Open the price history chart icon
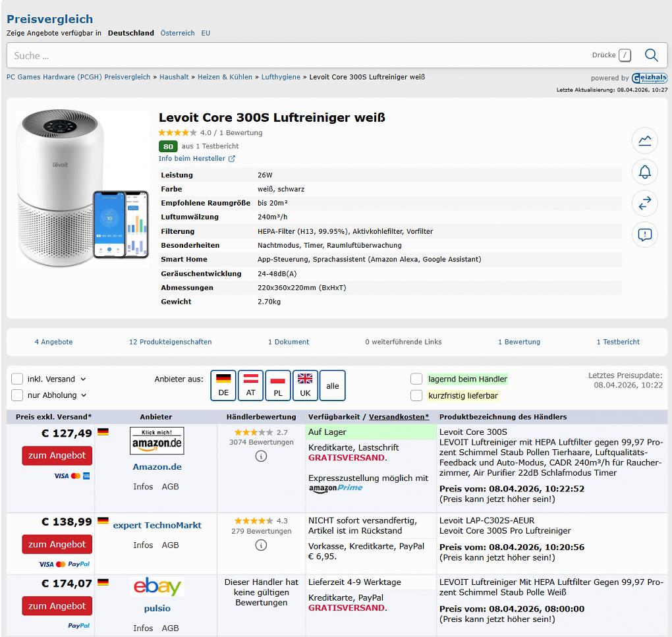 pyautogui.click(x=644, y=140)
